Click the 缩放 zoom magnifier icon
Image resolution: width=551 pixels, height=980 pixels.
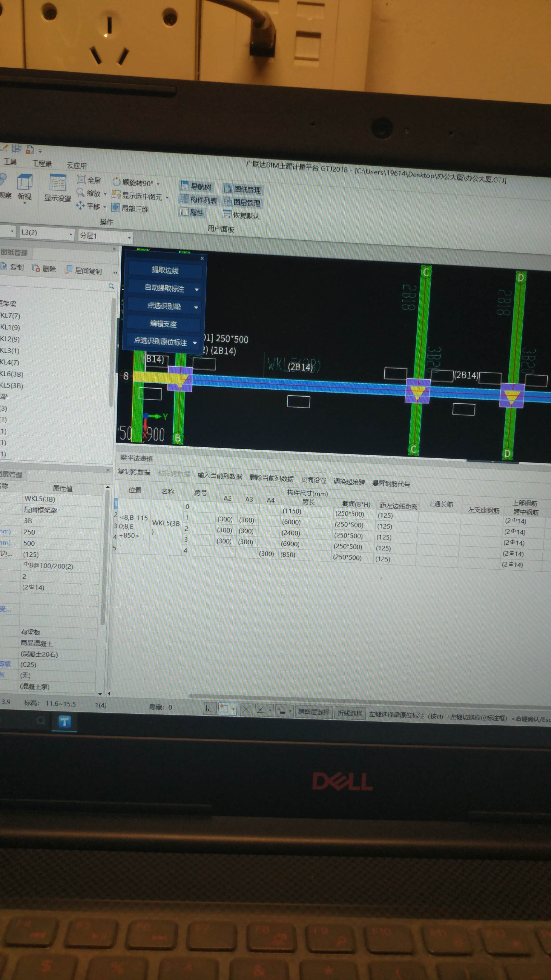tap(80, 192)
